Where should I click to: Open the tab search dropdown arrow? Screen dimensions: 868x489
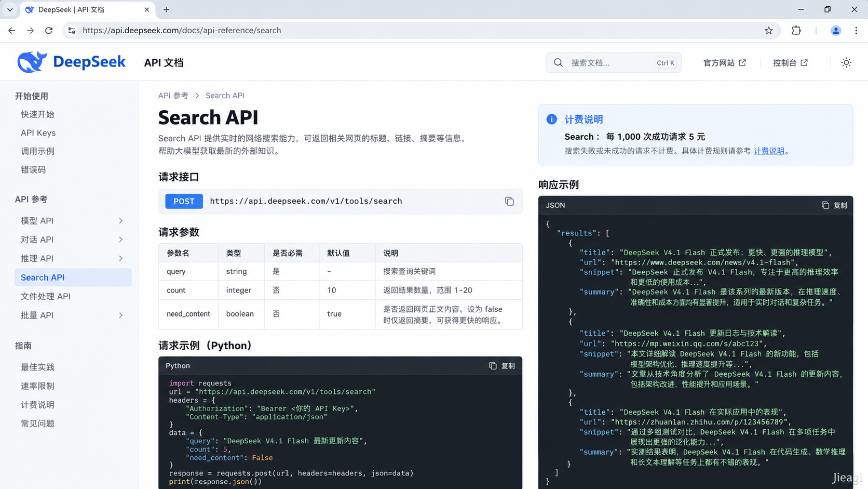10,9
